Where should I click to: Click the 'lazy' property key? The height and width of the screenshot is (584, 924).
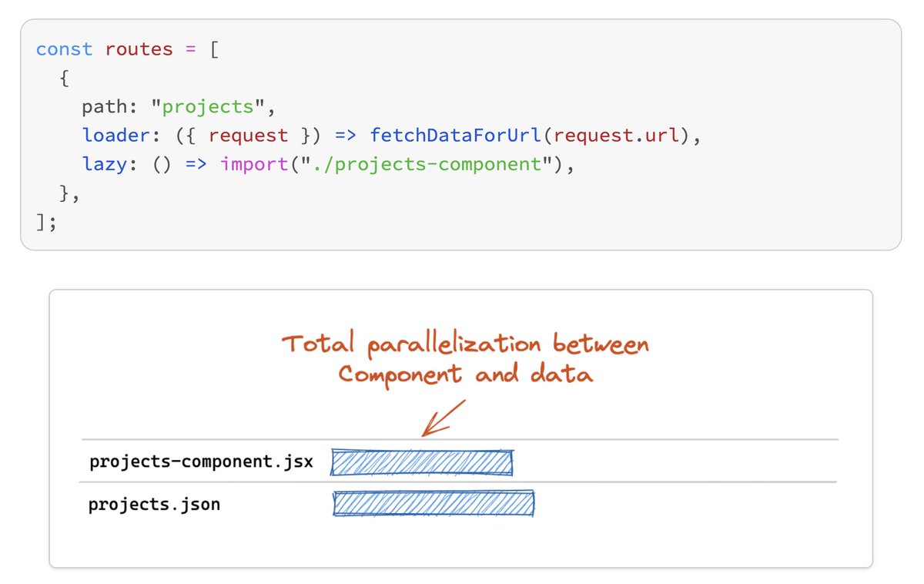pos(105,165)
